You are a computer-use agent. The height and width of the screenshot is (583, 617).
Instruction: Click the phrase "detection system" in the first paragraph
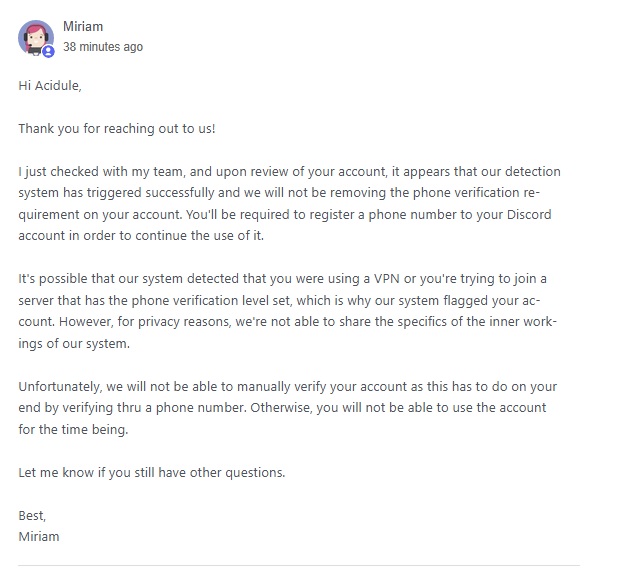(289, 182)
